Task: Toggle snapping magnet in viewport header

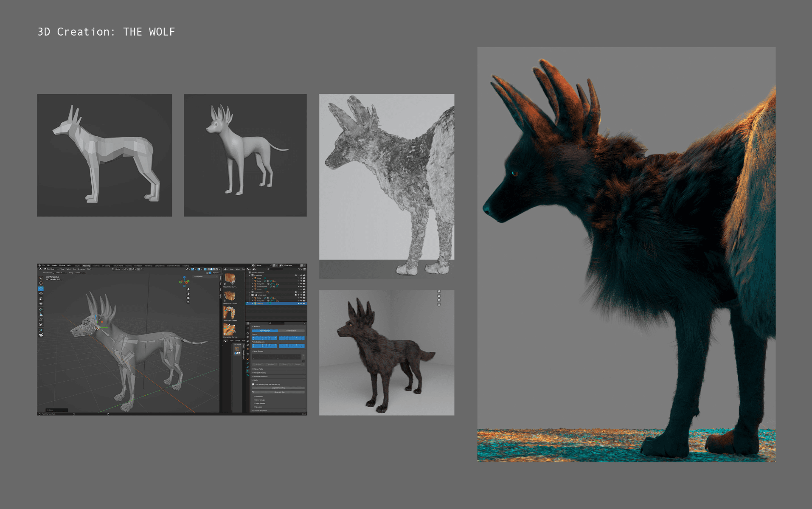Action: click(130, 269)
